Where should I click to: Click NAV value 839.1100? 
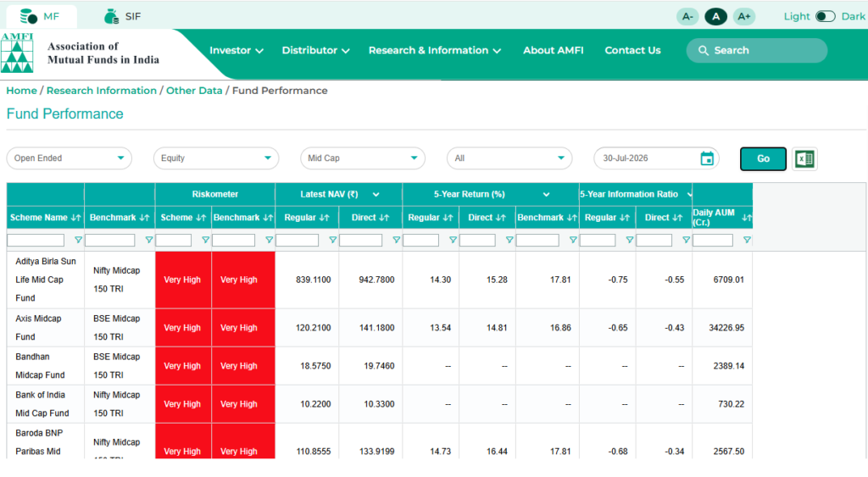click(x=314, y=280)
